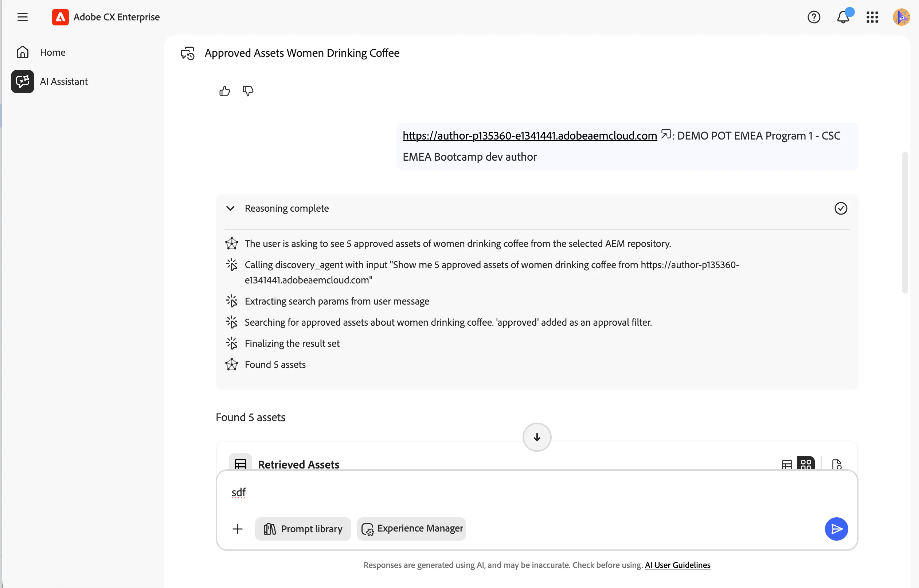The height and width of the screenshot is (588, 919).
Task: Open the author-p135360 adobeaemcloud link
Action: click(x=529, y=136)
